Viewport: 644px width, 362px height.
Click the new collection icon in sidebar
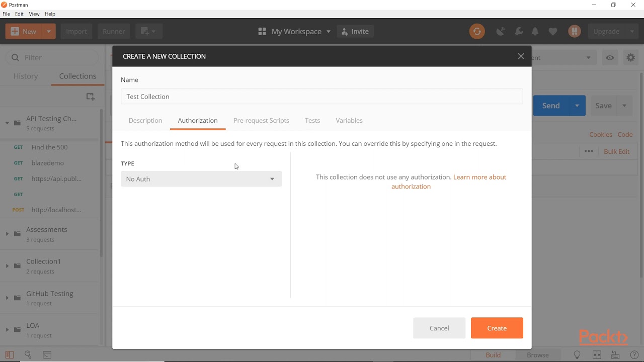tap(91, 97)
